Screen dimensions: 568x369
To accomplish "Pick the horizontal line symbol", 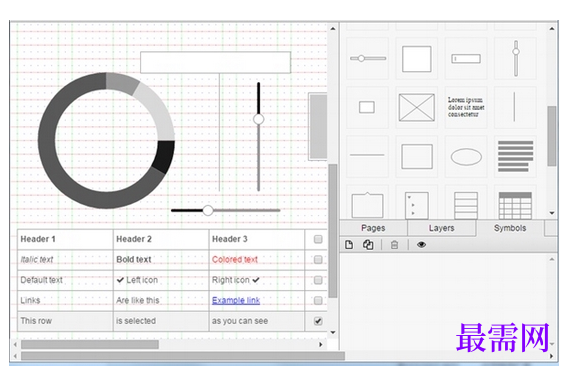I will pos(368,156).
